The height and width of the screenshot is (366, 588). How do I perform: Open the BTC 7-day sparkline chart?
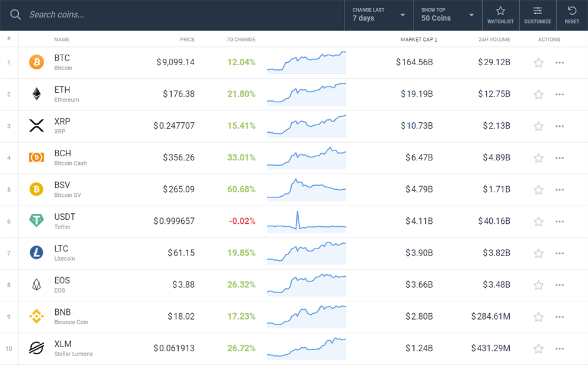pos(306,62)
